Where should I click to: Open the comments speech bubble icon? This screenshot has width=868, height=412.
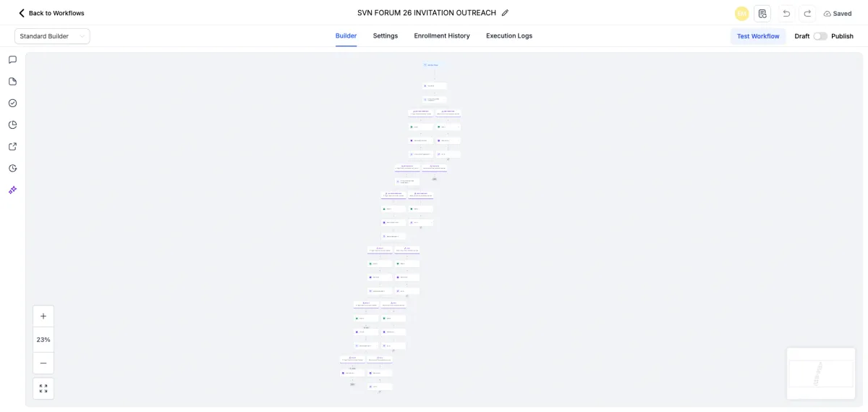coord(12,59)
